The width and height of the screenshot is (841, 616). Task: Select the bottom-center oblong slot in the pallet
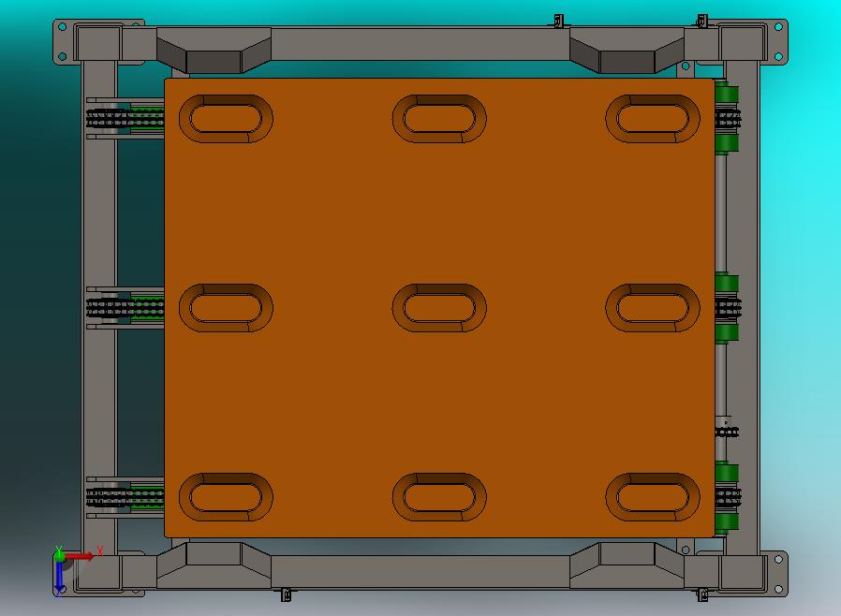click(439, 497)
